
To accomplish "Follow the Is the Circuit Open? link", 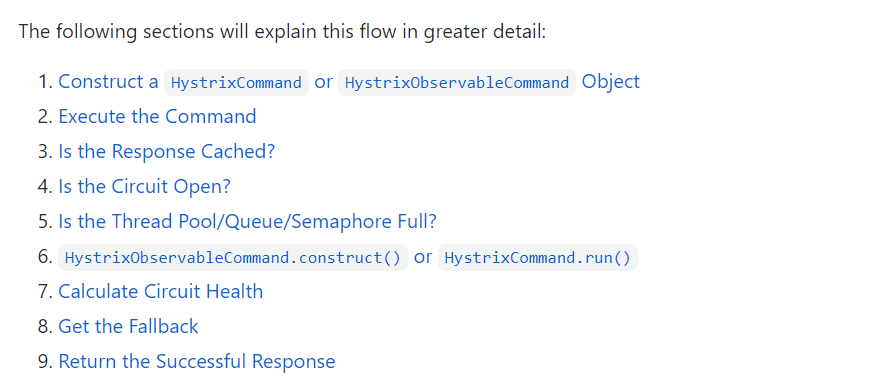I will pos(144,186).
